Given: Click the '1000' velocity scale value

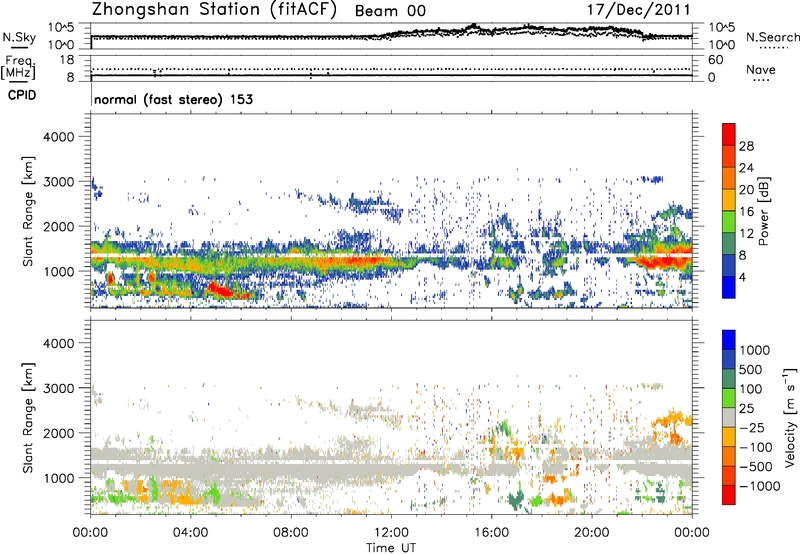Looking at the screenshot, I should click(x=755, y=350).
